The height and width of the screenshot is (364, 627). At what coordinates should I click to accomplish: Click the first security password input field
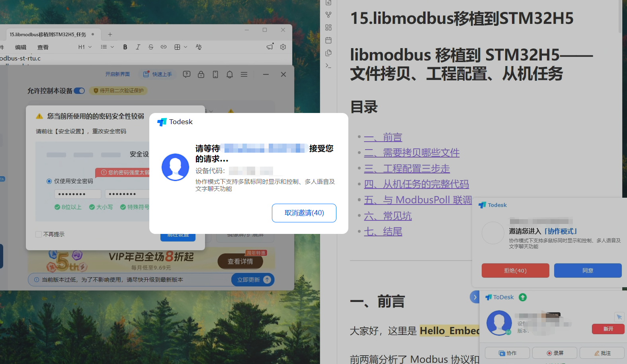[x=78, y=194]
